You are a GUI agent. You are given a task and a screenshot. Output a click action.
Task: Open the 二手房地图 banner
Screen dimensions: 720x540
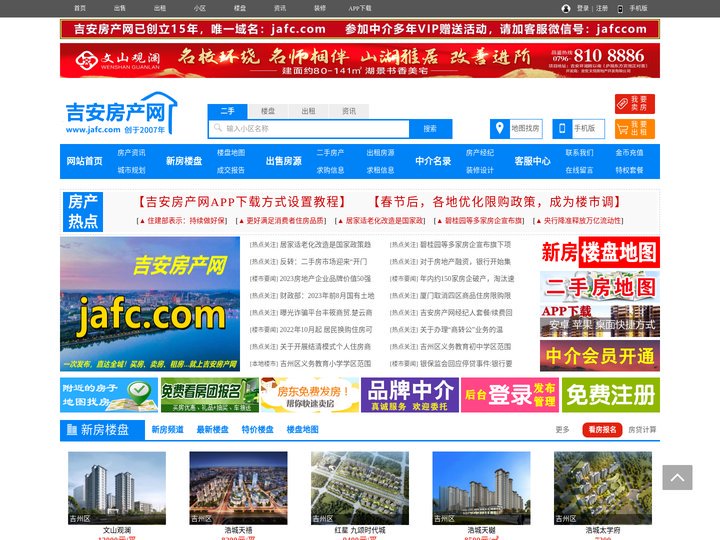tap(600, 287)
